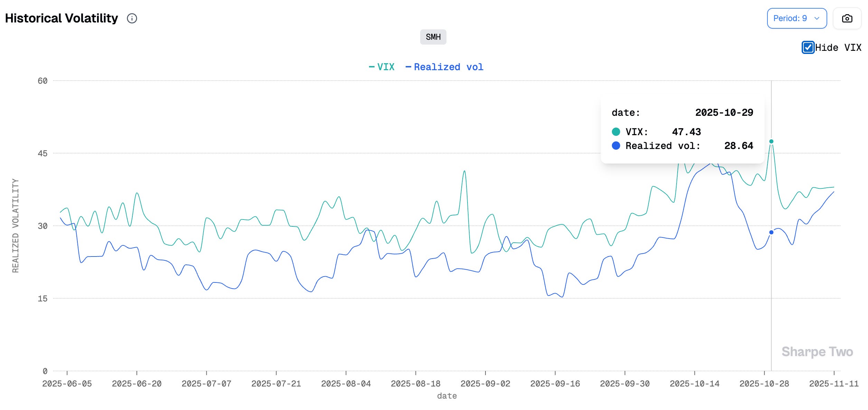This screenshot has height=410, width=868.
Task: Click the teal VIX data point marker
Action: 771,141
